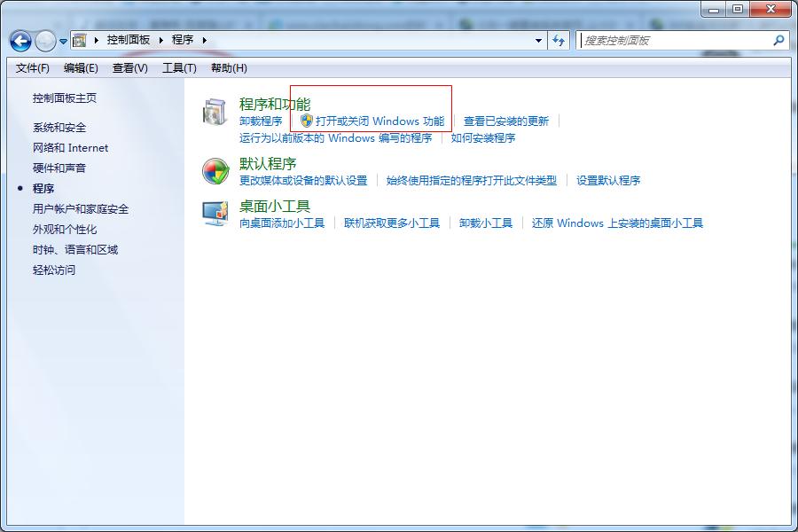Go to 控制面板主页 in sidebar
Screen dimensions: 798x532
(x=65, y=98)
